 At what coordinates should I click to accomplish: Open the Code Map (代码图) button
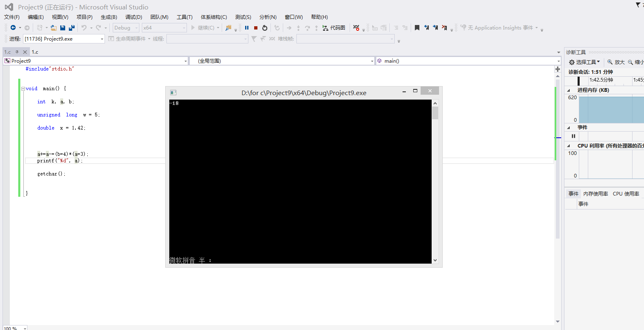tap(334, 28)
